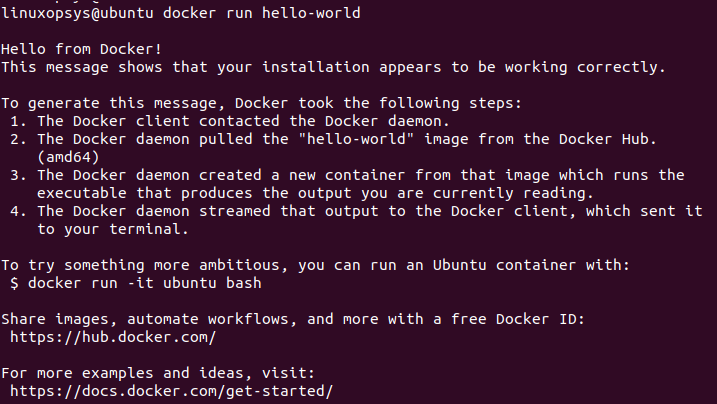Image resolution: width=717 pixels, height=404 pixels.
Task: Click the '$ docker run -it ubuntu bash' line
Action: (x=136, y=283)
